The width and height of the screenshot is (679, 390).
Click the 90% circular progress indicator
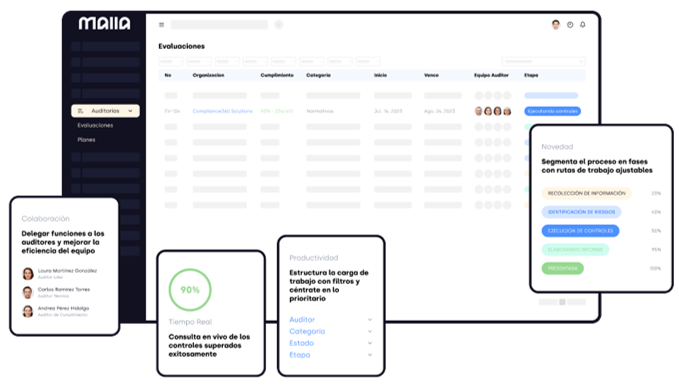[x=190, y=290]
